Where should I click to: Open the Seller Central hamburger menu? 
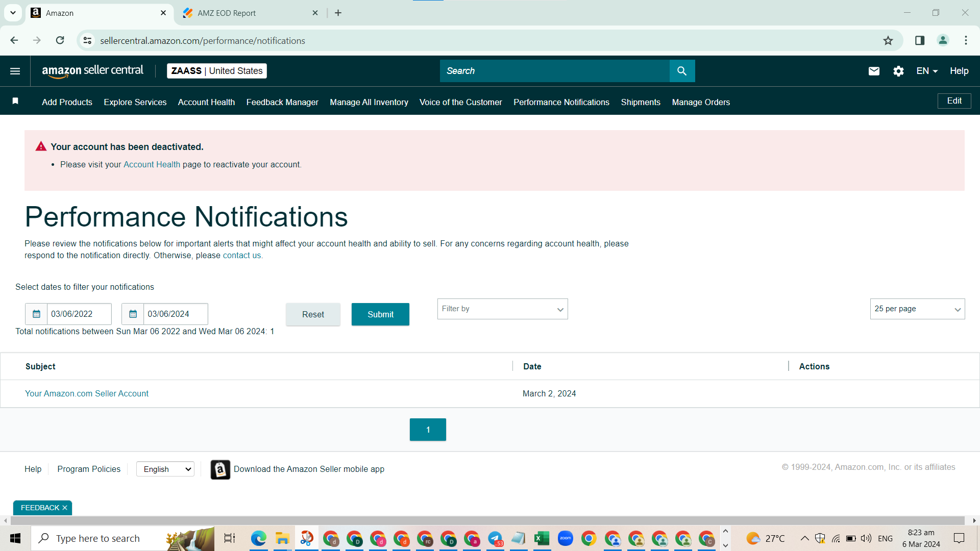15,71
